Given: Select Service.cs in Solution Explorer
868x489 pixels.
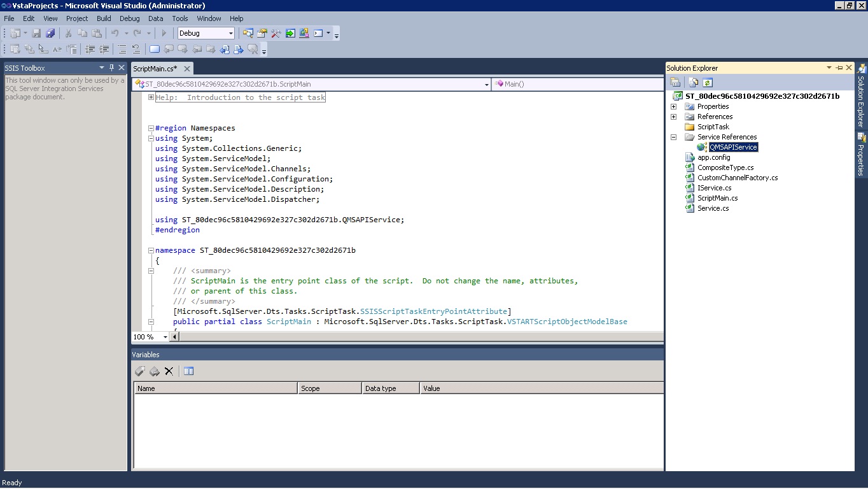Looking at the screenshot, I should (713, 208).
